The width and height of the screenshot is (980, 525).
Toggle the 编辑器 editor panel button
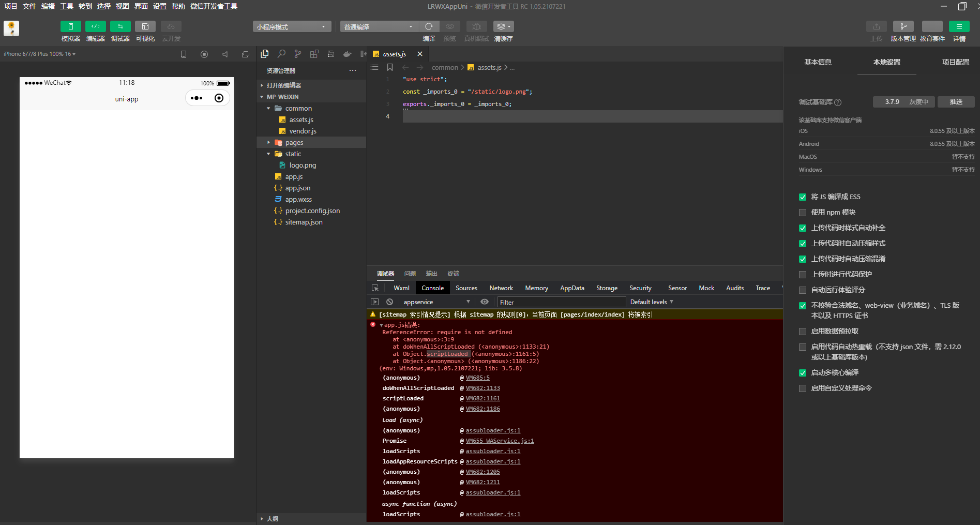coord(96,26)
